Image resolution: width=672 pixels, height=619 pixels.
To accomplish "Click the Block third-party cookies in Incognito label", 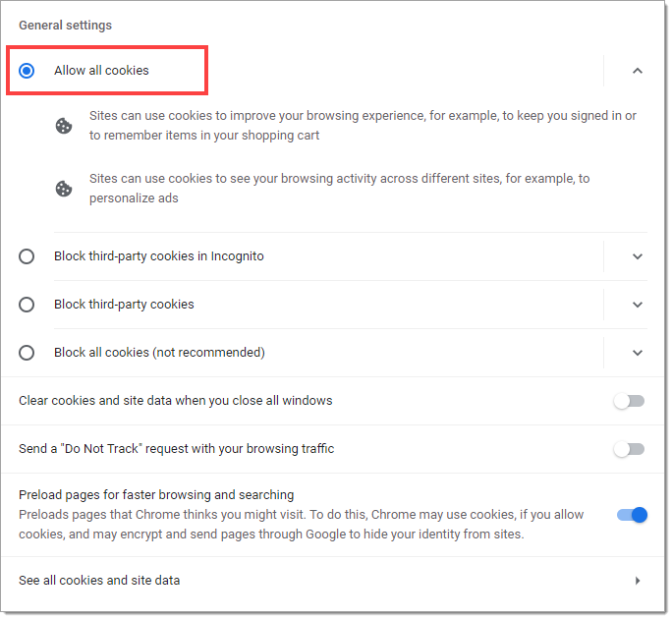I will pos(159,256).
